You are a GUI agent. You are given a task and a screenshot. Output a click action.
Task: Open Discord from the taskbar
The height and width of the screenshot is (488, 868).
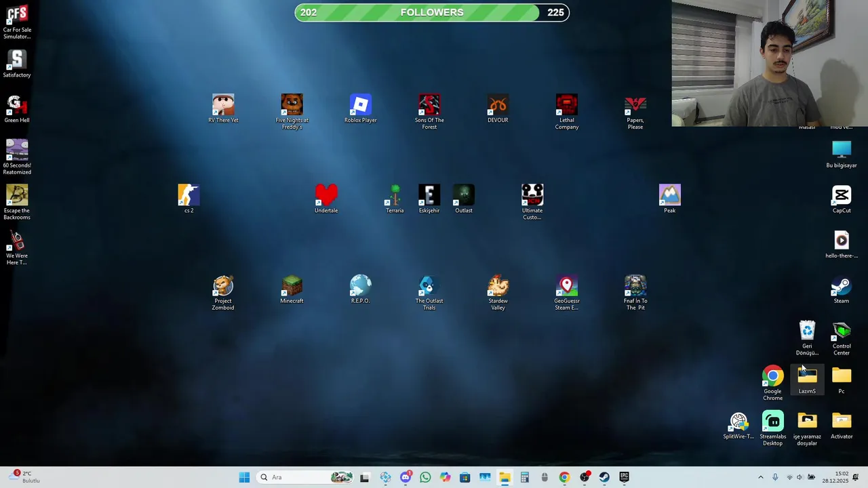point(406,477)
